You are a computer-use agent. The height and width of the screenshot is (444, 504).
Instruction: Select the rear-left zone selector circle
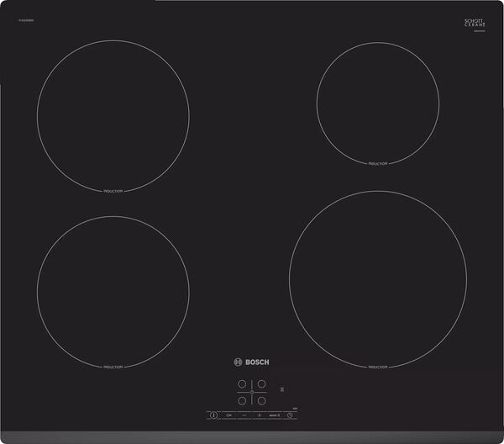click(242, 384)
